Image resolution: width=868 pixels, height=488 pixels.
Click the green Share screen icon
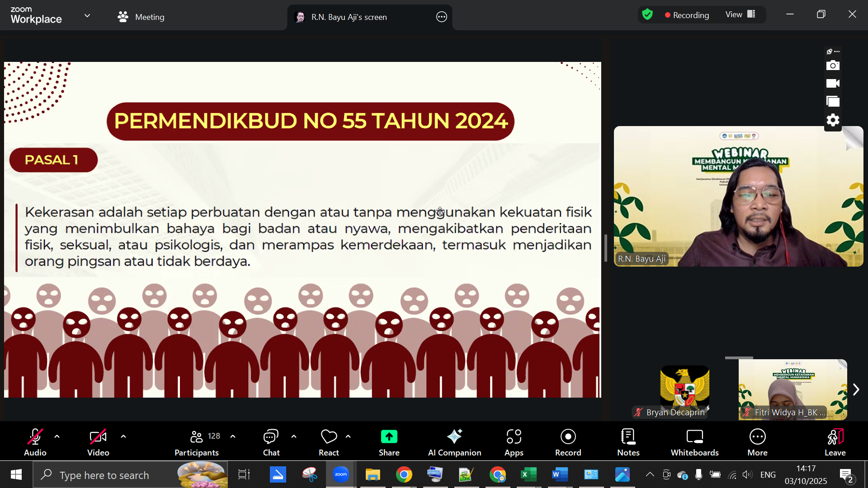tap(389, 436)
